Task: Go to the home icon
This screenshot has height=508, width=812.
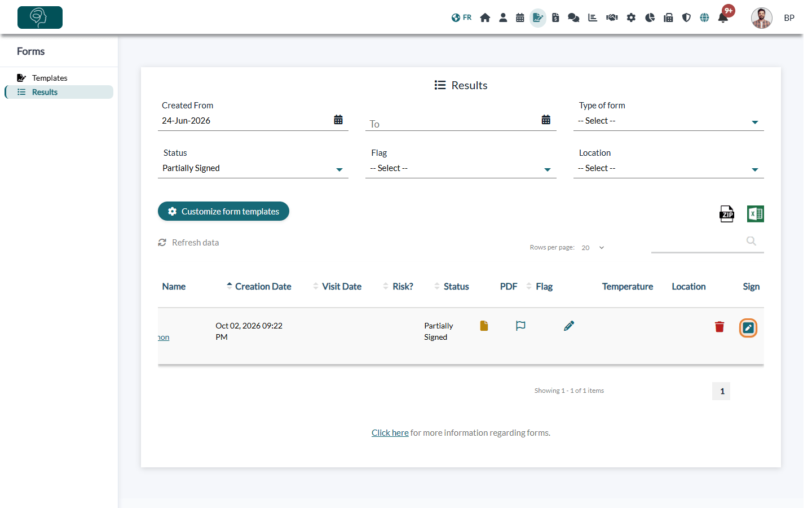Action: click(485, 17)
